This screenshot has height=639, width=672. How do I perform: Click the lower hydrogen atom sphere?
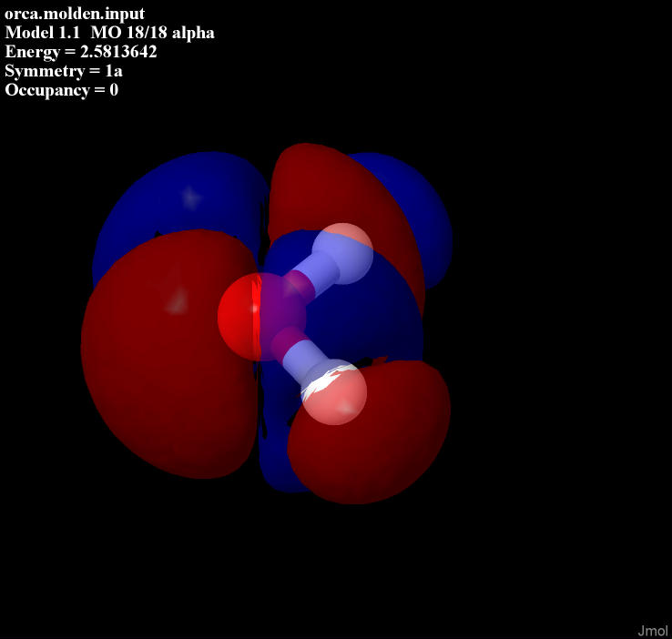(x=333, y=392)
